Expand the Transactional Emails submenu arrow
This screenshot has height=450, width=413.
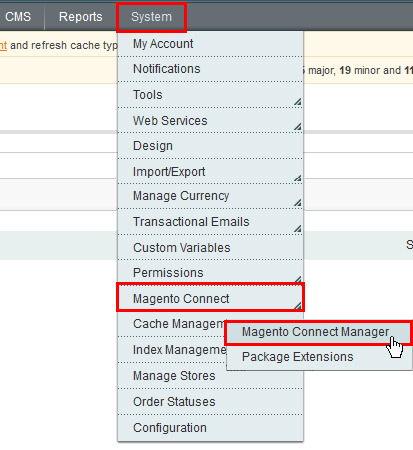[x=298, y=229]
